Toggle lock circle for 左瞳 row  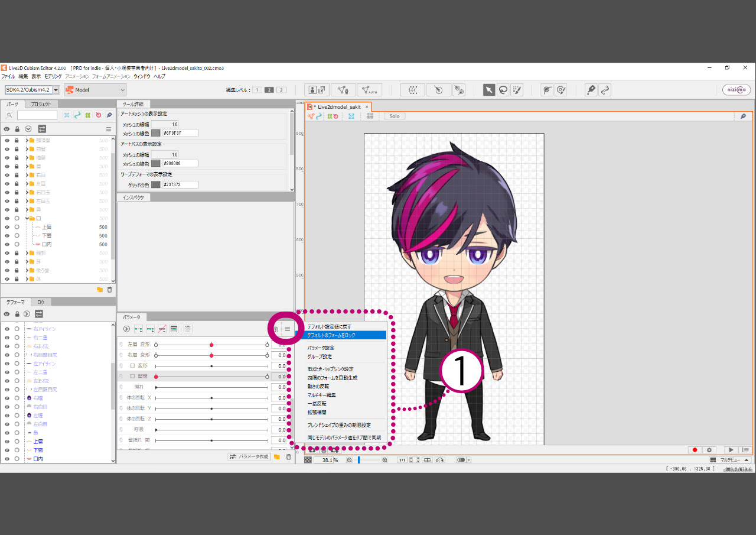pyautogui.click(x=17, y=416)
